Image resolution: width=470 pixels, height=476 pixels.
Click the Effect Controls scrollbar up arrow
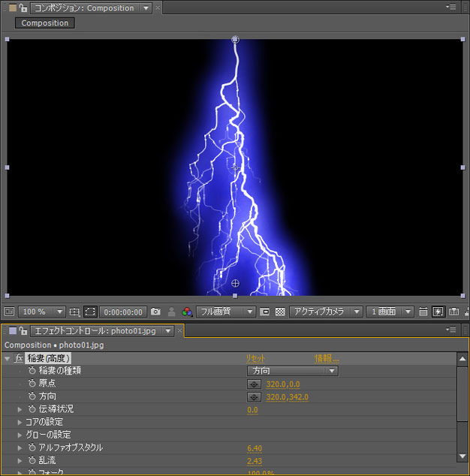coord(462,359)
